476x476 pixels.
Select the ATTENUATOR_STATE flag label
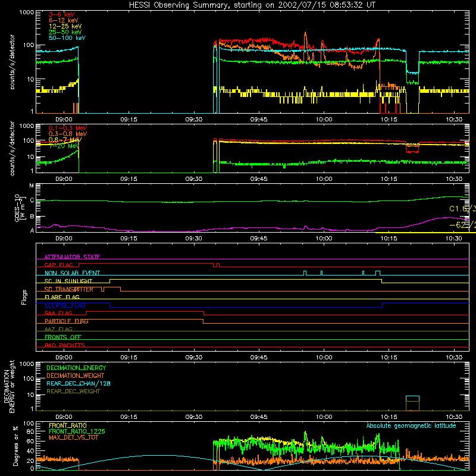tap(72, 257)
